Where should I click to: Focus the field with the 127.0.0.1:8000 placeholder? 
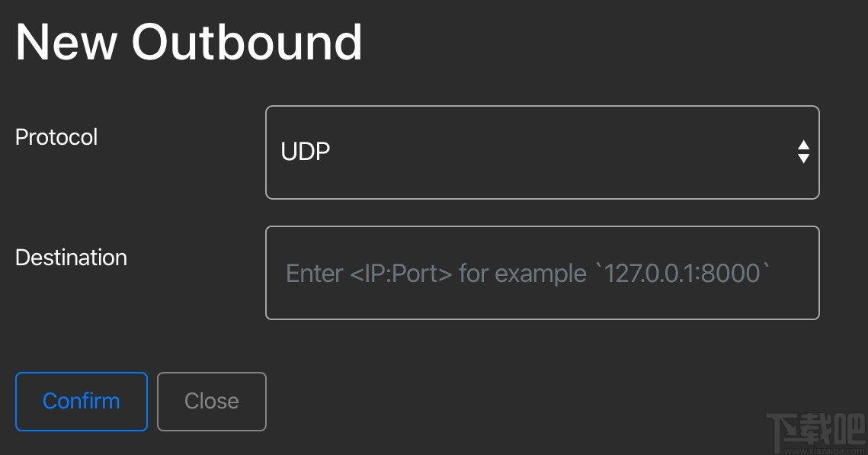tap(542, 273)
